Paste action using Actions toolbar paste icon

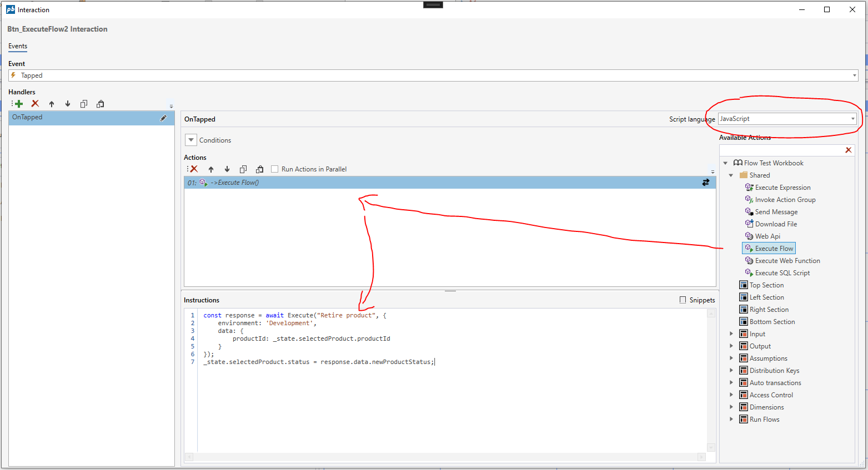click(x=259, y=169)
